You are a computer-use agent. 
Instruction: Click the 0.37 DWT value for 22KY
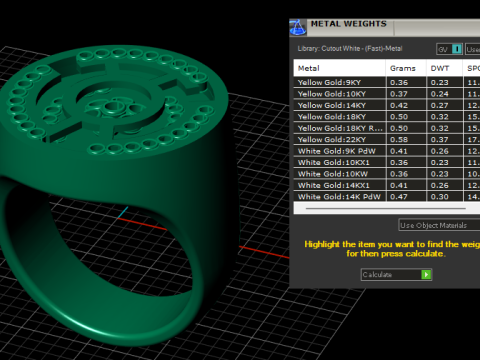(440, 140)
